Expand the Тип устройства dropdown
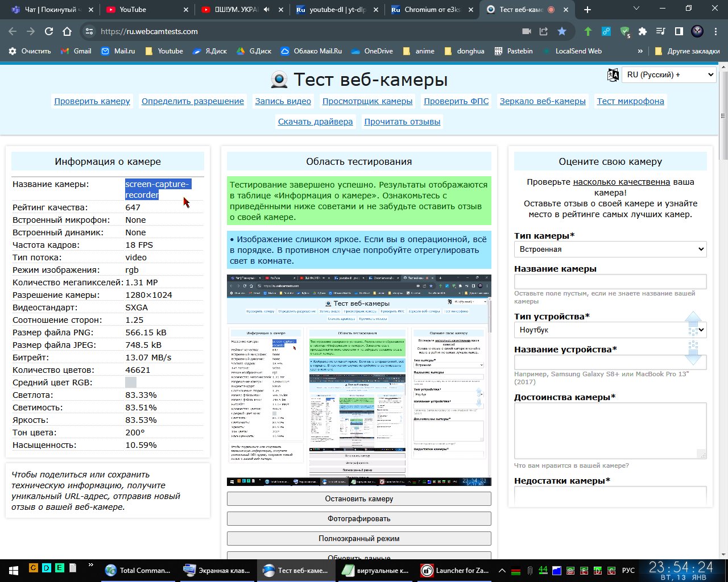This screenshot has height=582, width=728. point(610,330)
